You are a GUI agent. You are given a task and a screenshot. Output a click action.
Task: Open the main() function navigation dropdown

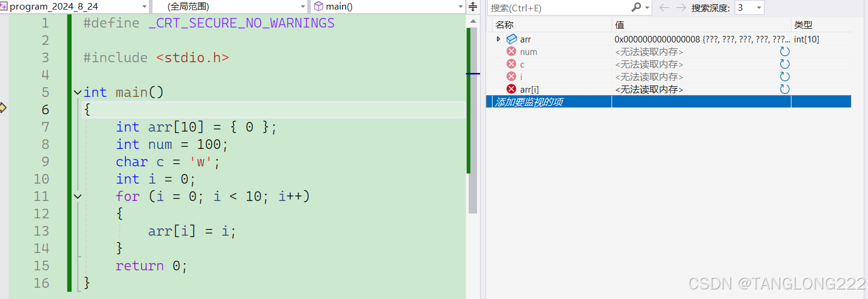[x=389, y=7]
